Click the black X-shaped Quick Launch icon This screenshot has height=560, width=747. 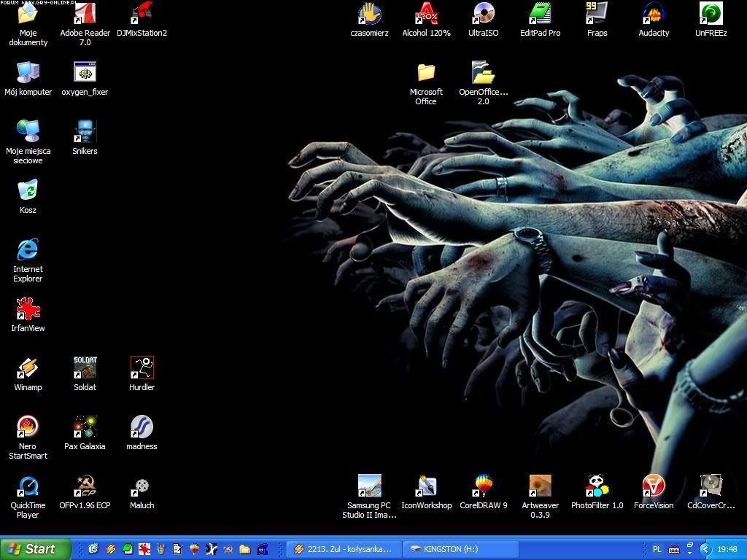(212, 549)
